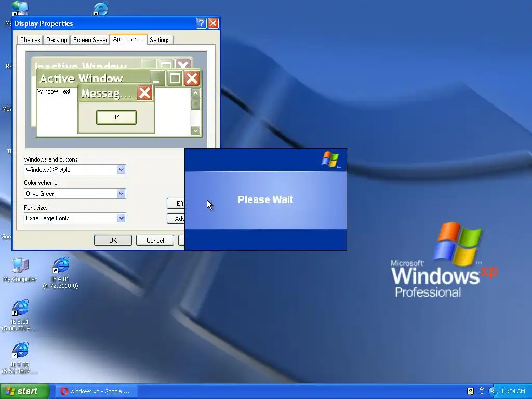Click the preview Message box close icon
The width and height of the screenshot is (532, 399).
[144, 93]
